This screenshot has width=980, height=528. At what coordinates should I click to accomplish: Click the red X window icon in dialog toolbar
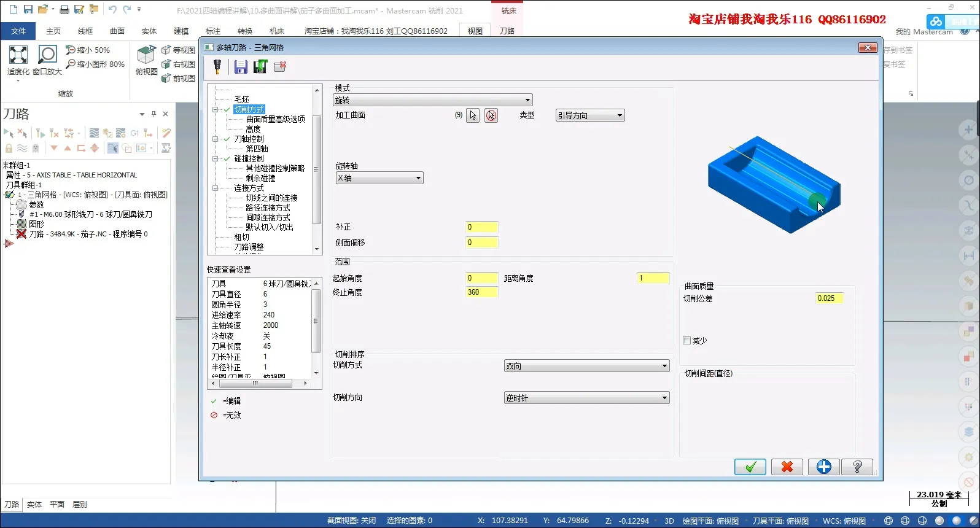pos(280,66)
